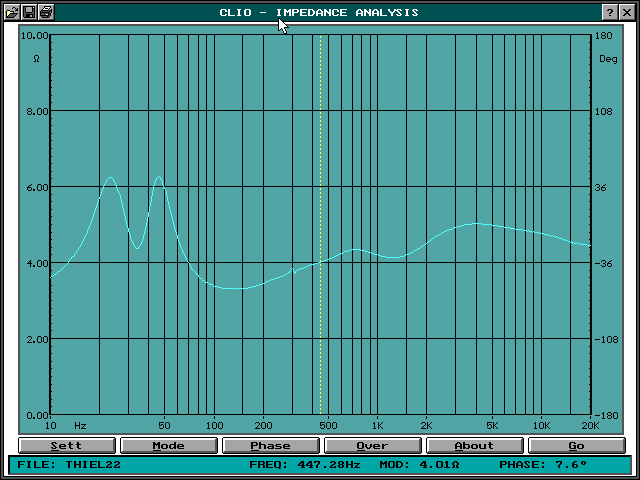Click the FREQ: 447.28Hz readout

point(304,465)
